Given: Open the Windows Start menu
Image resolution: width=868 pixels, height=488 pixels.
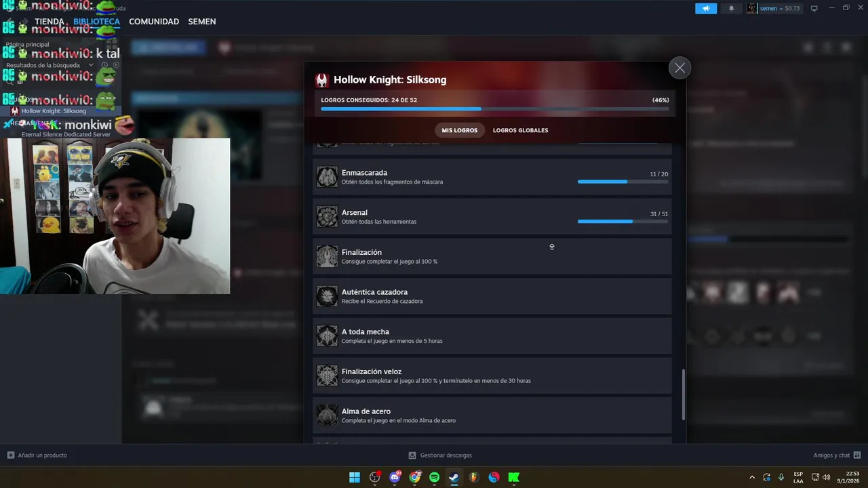Looking at the screenshot, I should click(x=355, y=477).
